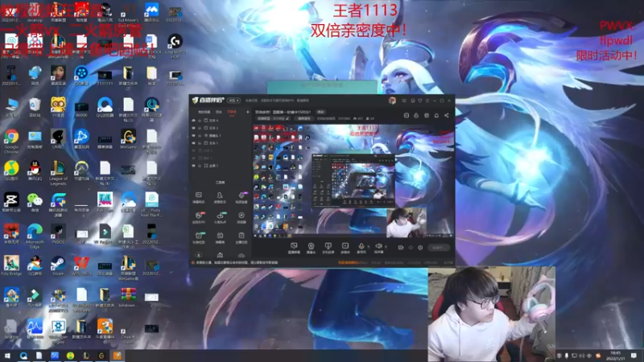Toggle visibility of the 文本 3 source
This screenshot has height=362, width=644.
click(193, 128)
